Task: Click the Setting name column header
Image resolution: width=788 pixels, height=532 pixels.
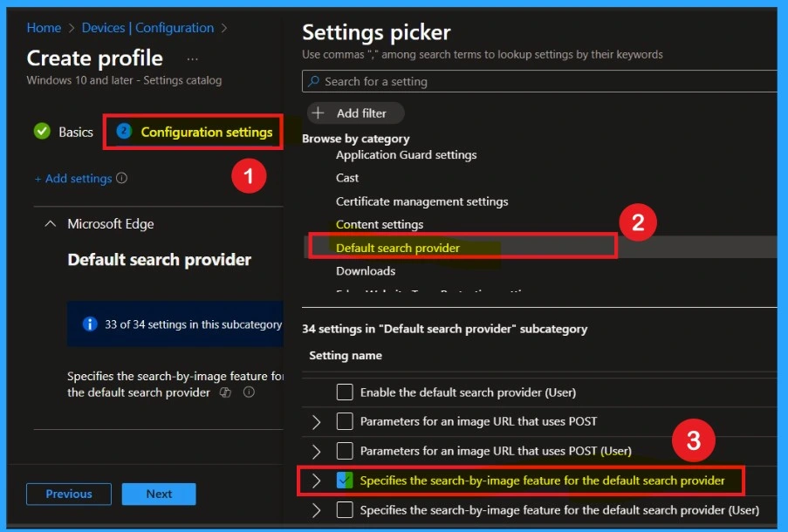Action: (x=346, y=355)
